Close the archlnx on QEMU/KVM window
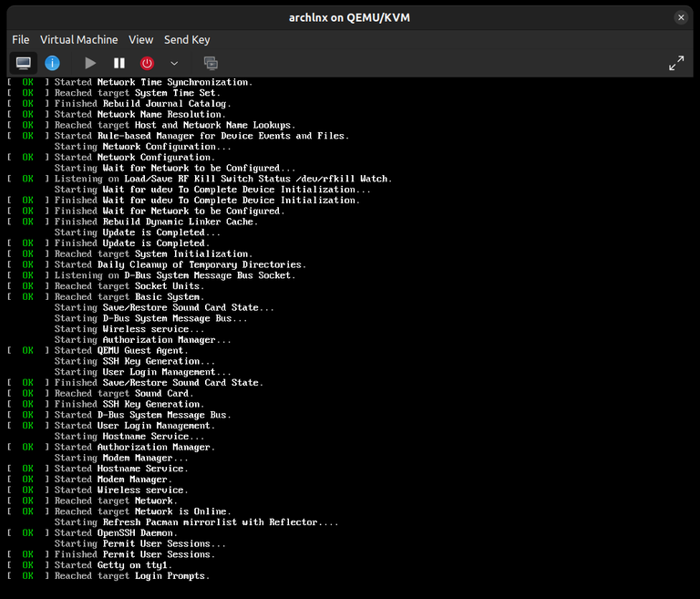 [681, 17]
